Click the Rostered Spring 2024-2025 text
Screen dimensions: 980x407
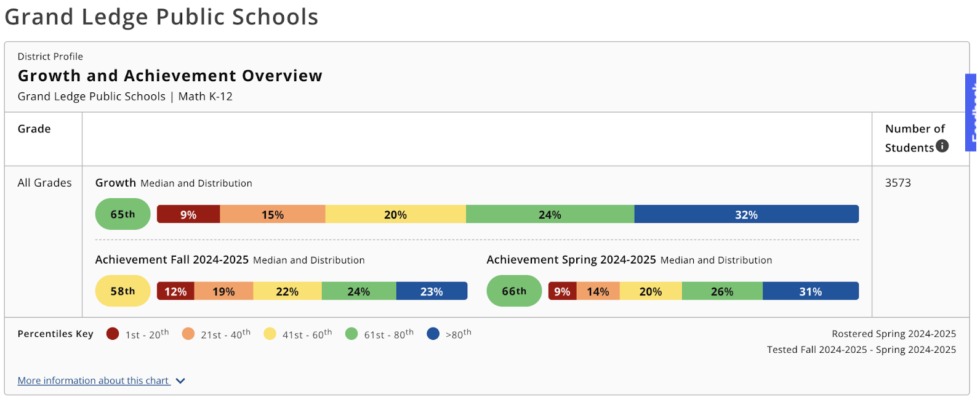click(894, 334)
